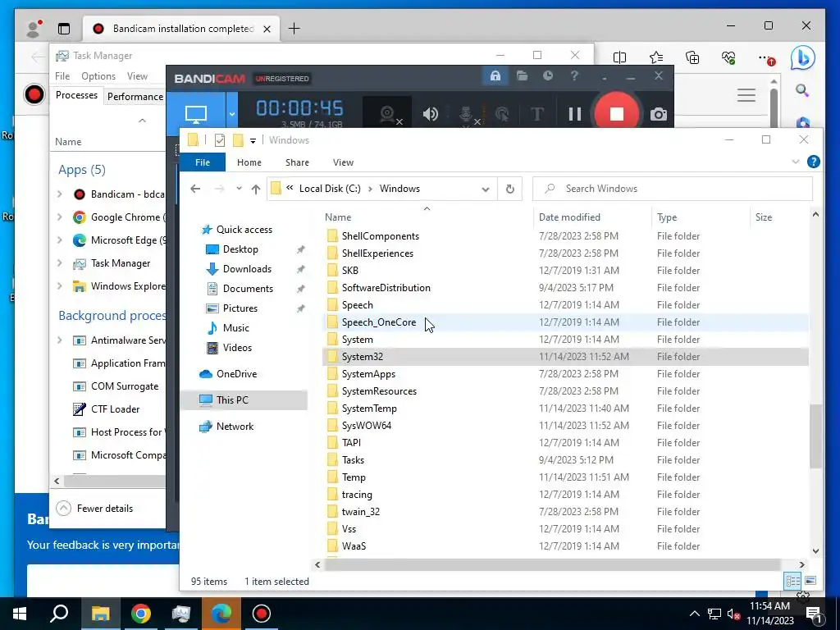The width and height of the screenshot is (840, 630).
Task: Open the Home ribbon tab
Action: click(249, 162)
